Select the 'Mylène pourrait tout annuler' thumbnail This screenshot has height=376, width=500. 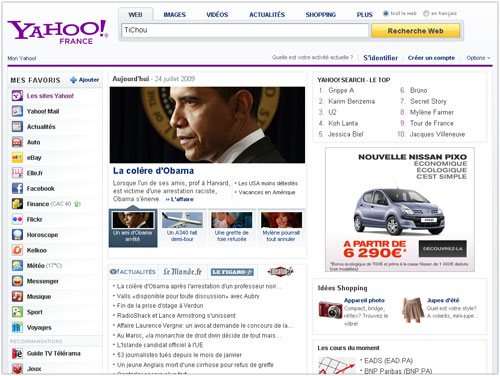click(281, 228)
